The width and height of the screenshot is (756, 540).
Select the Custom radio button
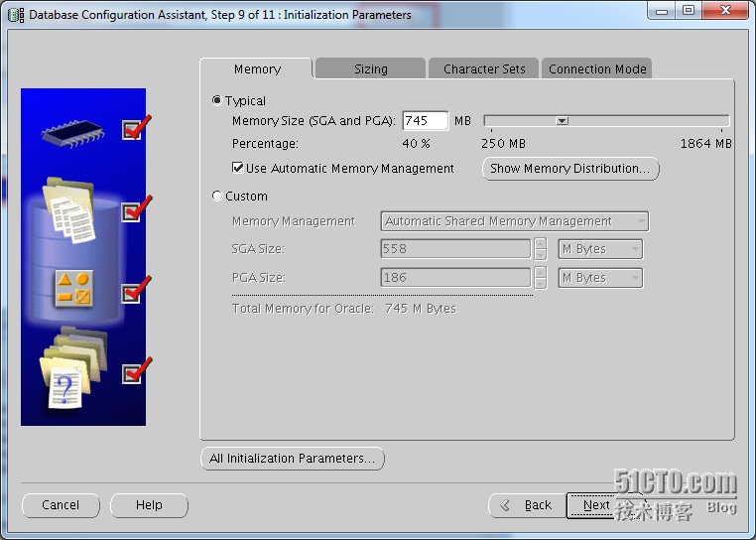217,196
